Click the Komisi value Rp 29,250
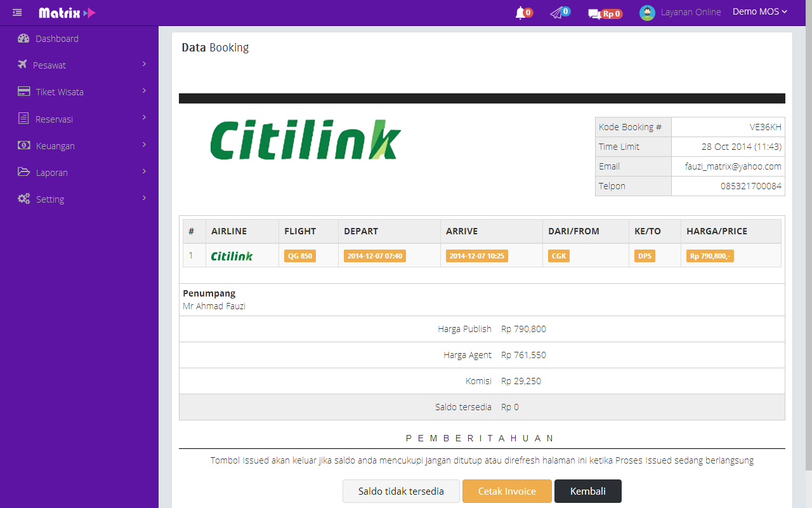This screenshot has width=812, height=508. pos(521,381)
